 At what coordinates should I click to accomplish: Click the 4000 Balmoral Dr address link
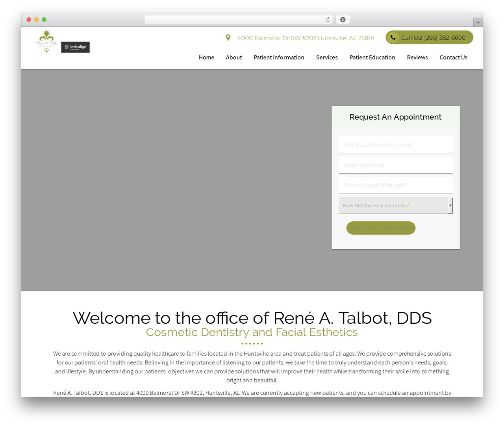pyautogui.click(x=306, y=38)
